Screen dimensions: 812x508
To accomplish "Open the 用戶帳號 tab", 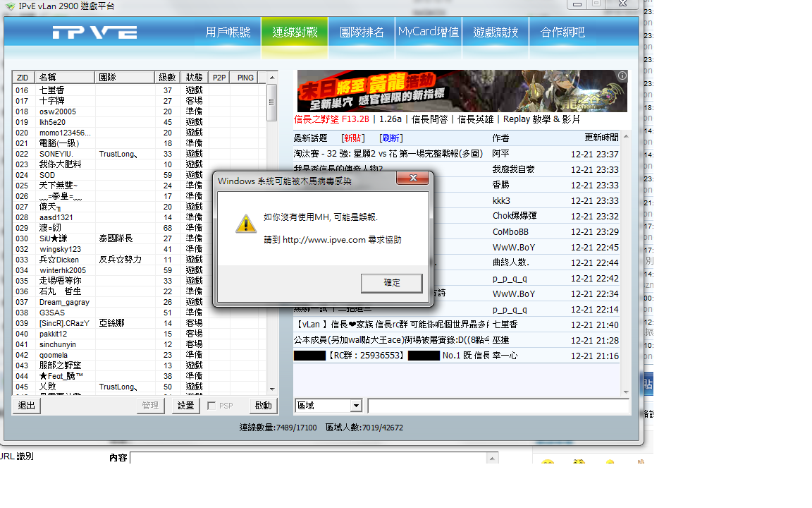I will coord(228,32).
